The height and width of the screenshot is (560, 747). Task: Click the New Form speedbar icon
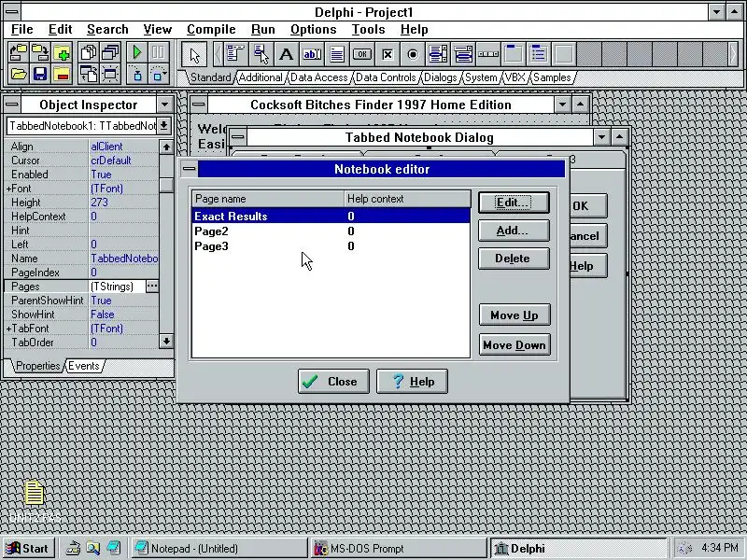(x=110, y=75)
